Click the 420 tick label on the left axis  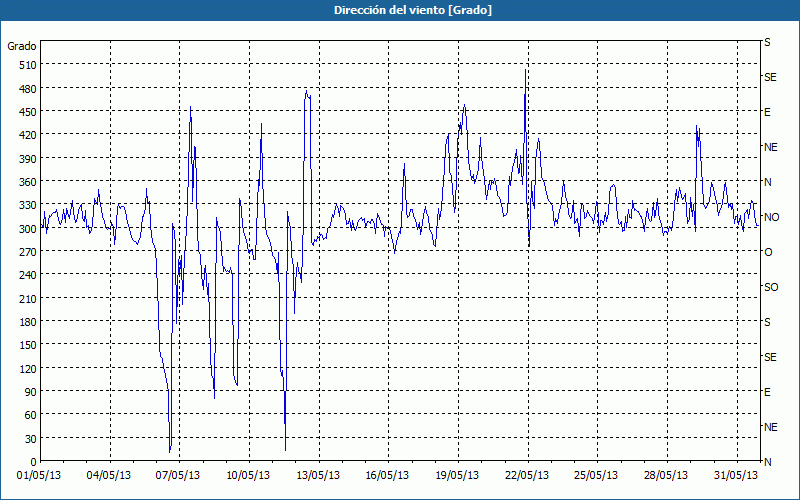click(x=27, y=135)
